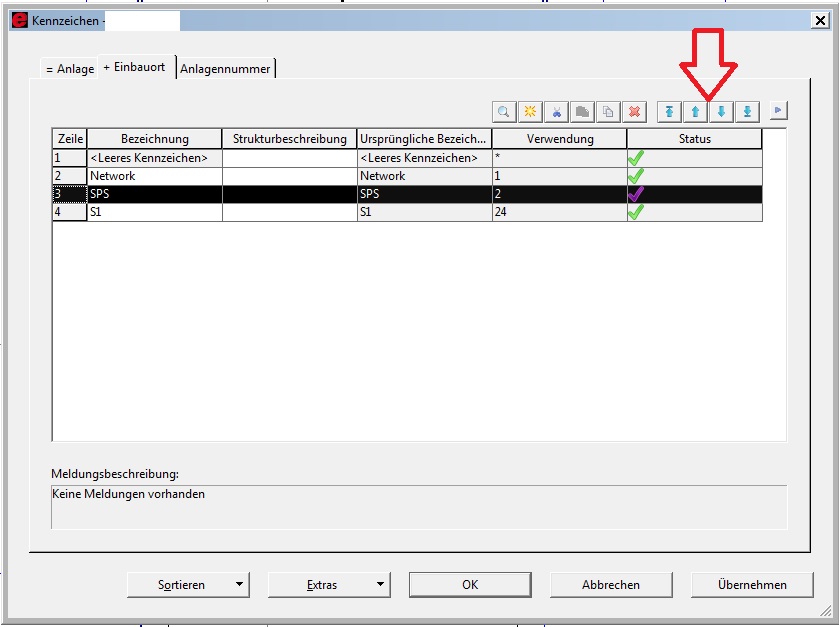Screen dimensions: 839x627
Task: Click the green status checkmark for S1
Action: click(636, 212)
